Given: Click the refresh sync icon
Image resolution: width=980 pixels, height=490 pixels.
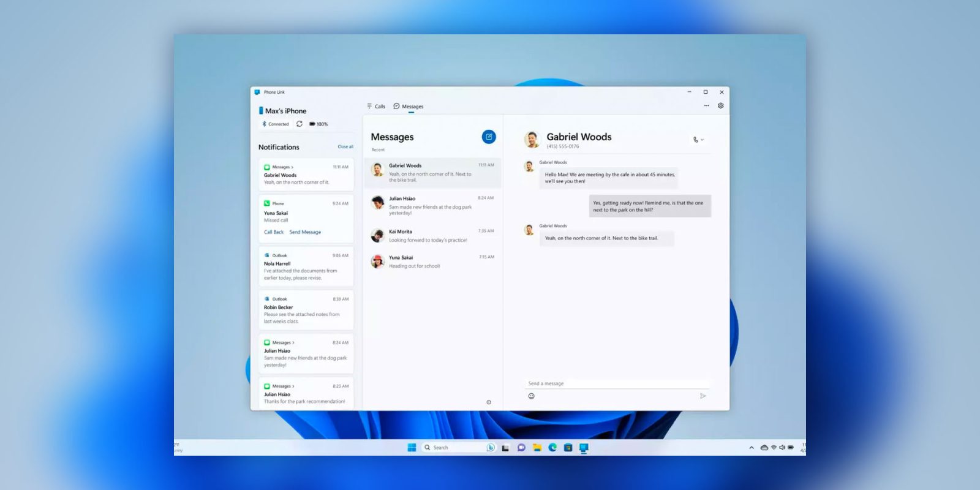Looking at the screenshot, I should point(300,124).
